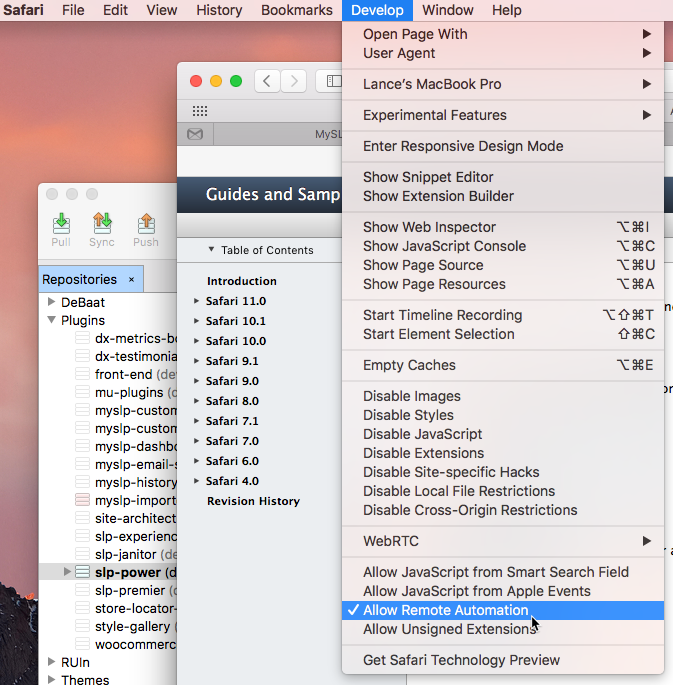Toggle Allow JavaScript from Smart Search Field
The width and height of the screenshot is (673, 685).
point(503,572)
